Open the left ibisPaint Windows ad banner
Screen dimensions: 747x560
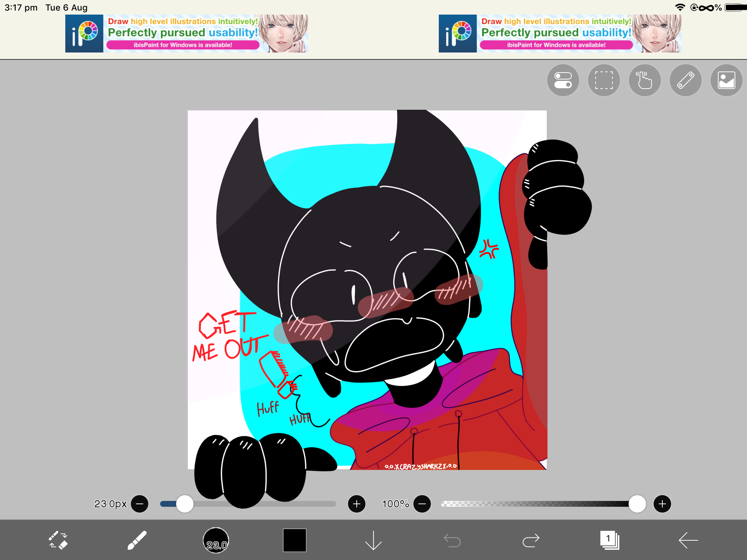(187, 34)
